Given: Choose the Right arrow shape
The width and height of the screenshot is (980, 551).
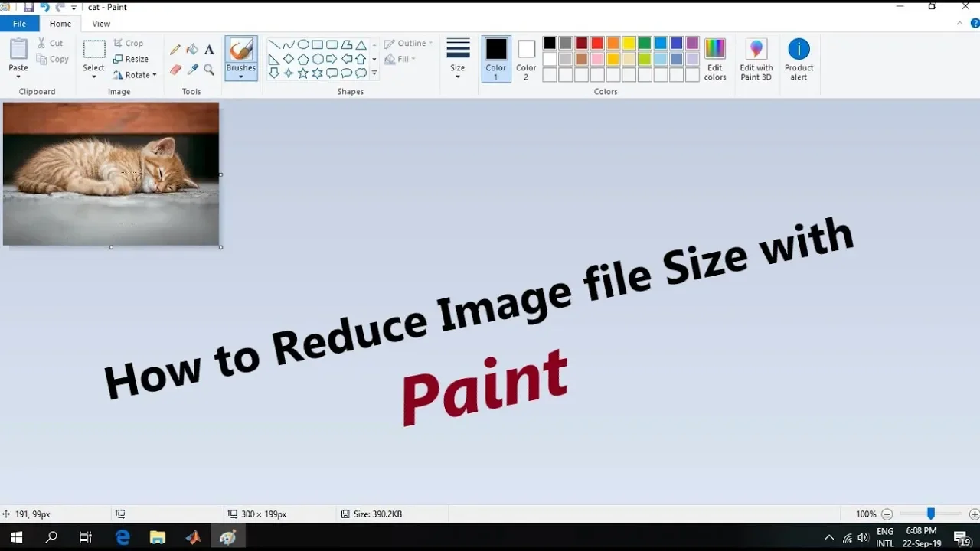Looking at the screenshot, I should pos(332,59).
